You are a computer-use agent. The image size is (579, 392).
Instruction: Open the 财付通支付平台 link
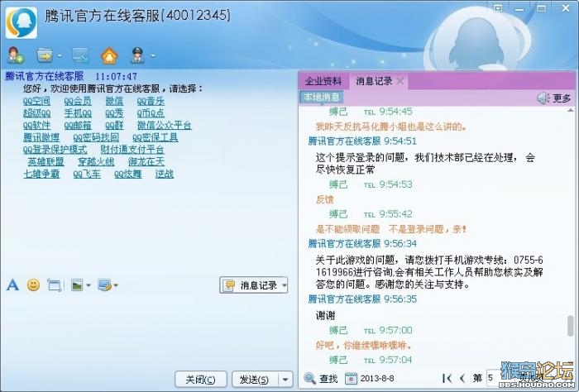(x=132, y=150)
